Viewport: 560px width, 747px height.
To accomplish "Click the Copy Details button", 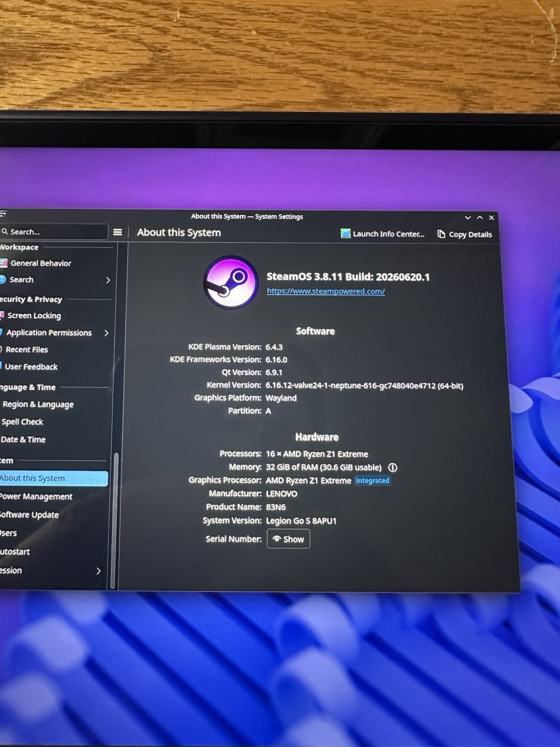I will point(464,234).
